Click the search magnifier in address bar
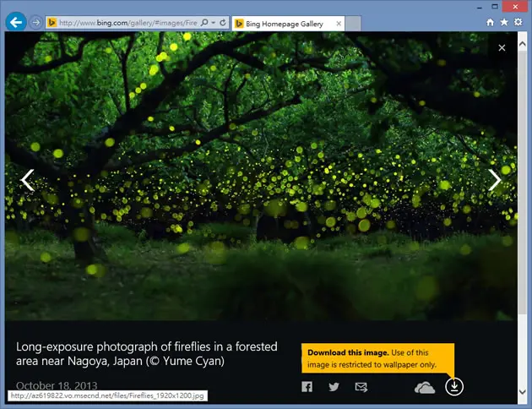Image resolution: width=532 pixels, height=409 pixels. click(204, 23)
